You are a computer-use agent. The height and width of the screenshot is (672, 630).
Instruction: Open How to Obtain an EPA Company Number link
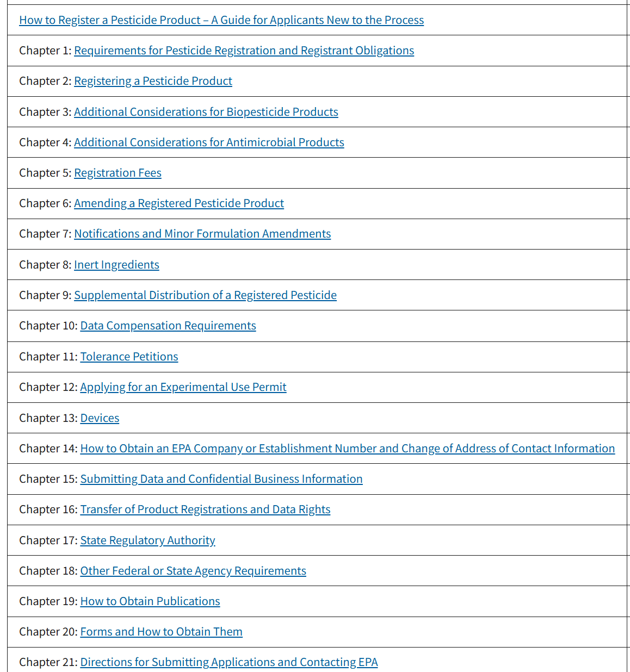pyautogui.click(x=347, y=449)
